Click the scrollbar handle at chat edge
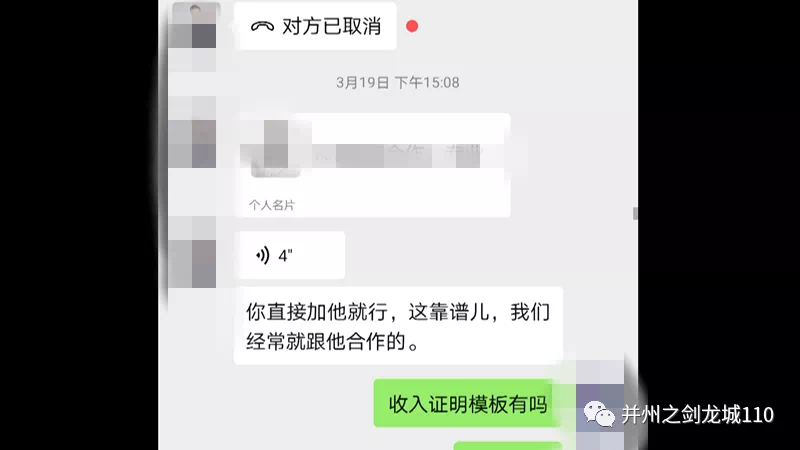Viewport: 800px width, 450px height. 635,213
